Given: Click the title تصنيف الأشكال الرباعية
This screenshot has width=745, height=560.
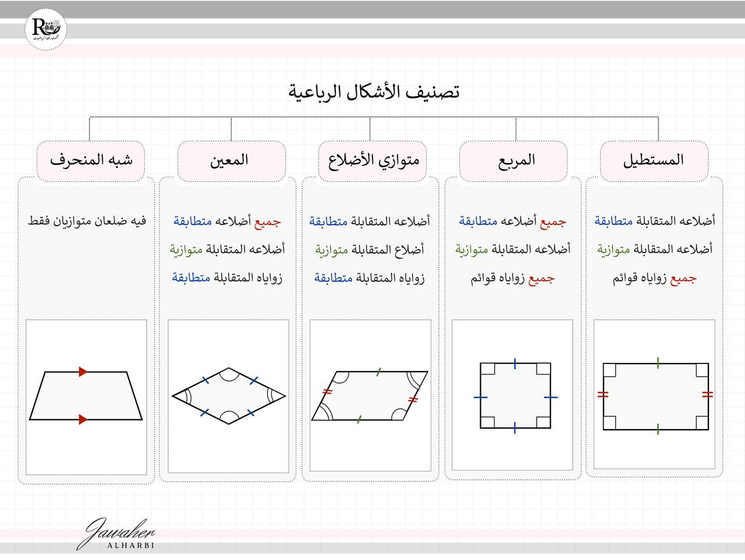Looking at the screenshot, I should coord(374,92).
